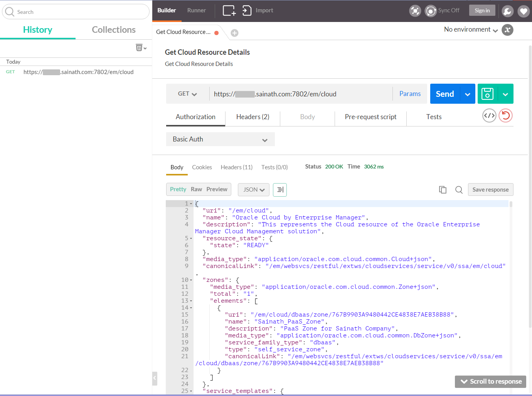532x396 pixels.
Task: Open settings via the wrench icon
Action: pos(507,11)
